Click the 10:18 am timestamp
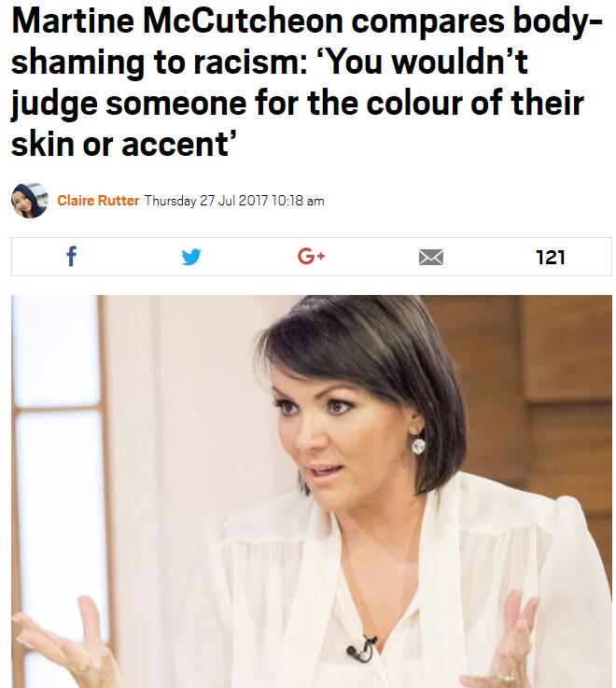This screenshot has width=616, height=688. tap(298, 201)
